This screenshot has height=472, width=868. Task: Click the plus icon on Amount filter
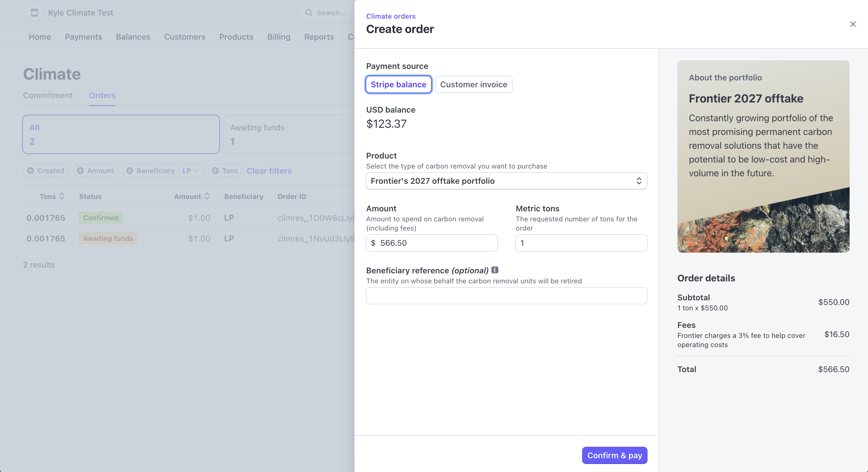pyautogui.click(x=80, y=171)
